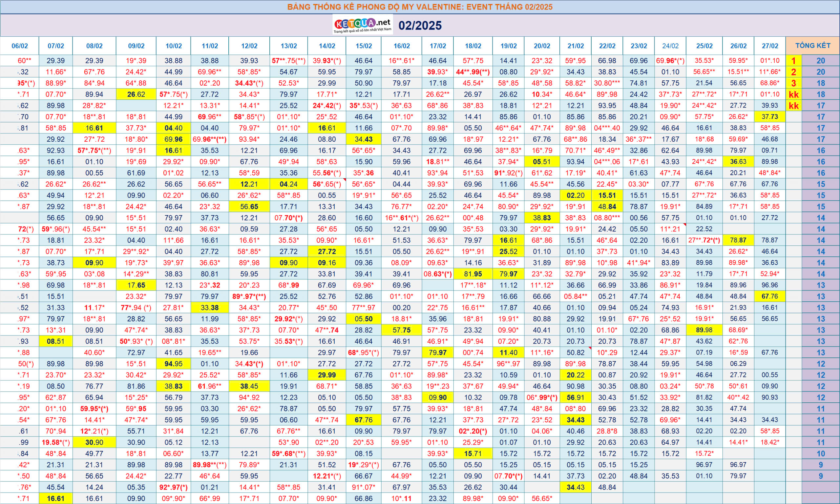Select the 21/02 column header
The width and height of the screenshot is (840, 504).
pyautogui.click(x=576, y=46)
